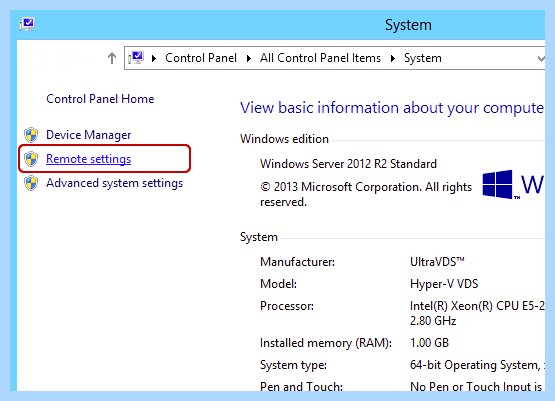
Task: Click shield icon beside Advanced system settings
Action: click(x=31, y=183)
